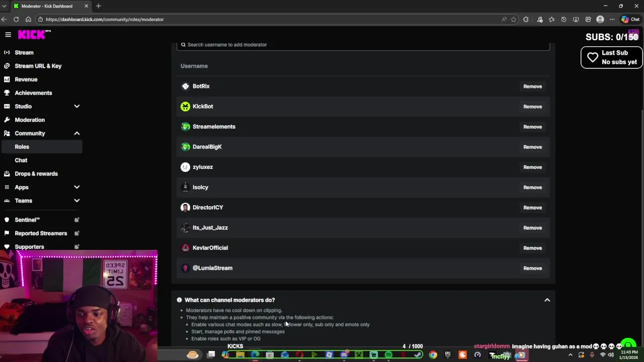Expand the Studio sidebar section

tap(76, 106)
